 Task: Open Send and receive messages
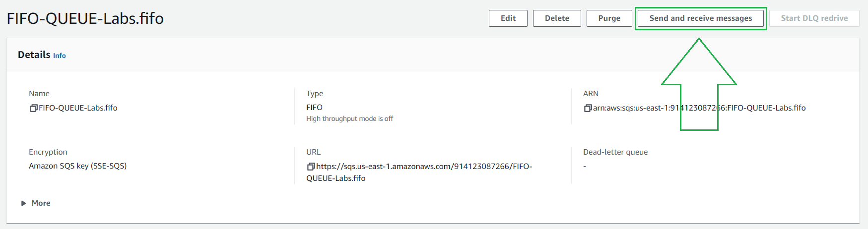tap(700, 18)
